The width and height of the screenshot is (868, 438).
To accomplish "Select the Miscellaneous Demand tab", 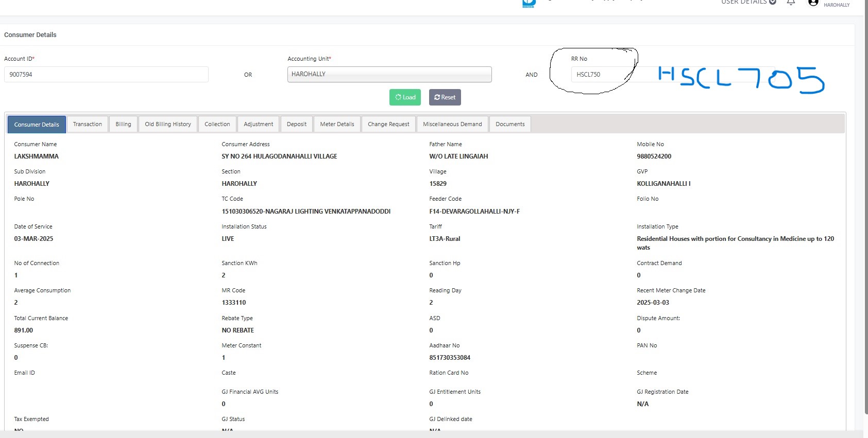I will (x=452, y=124).
